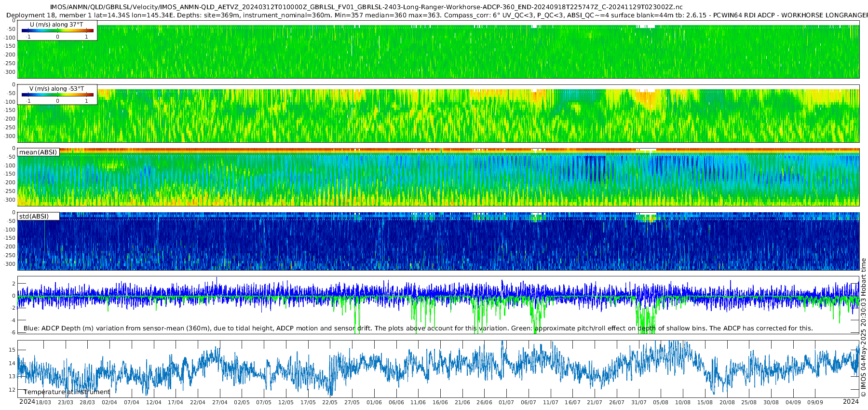Viewport: 868px width, 410px height.
Task: Click the 23/03 date tick label
Action: point(66,402)
